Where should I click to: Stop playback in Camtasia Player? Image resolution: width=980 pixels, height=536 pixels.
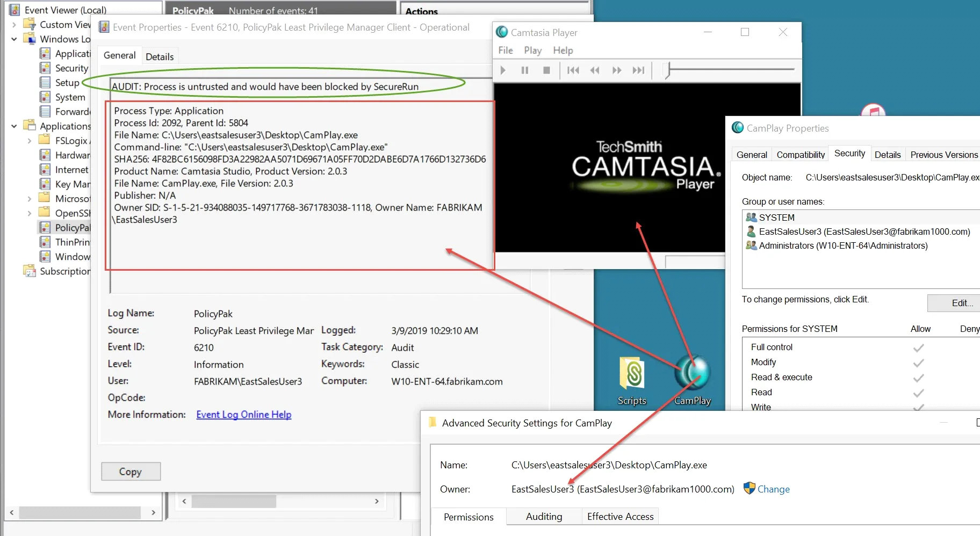point(546,70)
